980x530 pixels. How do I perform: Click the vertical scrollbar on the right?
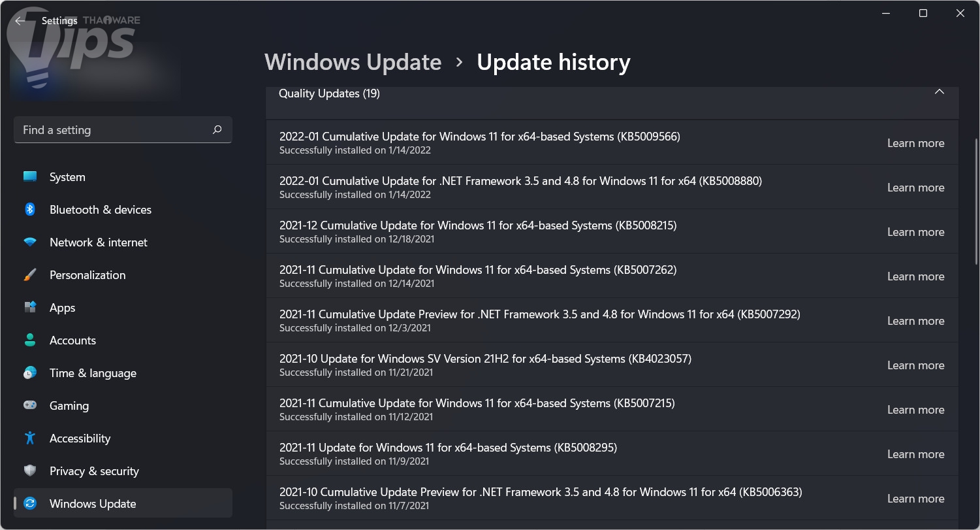tap(976, 196)
